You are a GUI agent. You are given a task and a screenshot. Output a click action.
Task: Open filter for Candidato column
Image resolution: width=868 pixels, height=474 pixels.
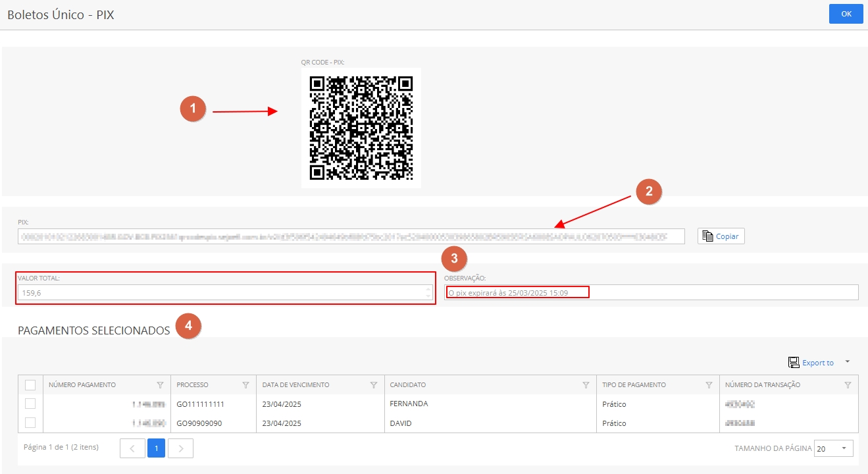586,385
